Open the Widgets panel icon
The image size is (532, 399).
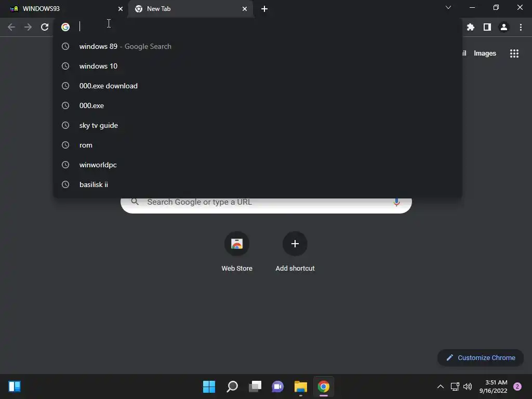[x=15, y=387]
